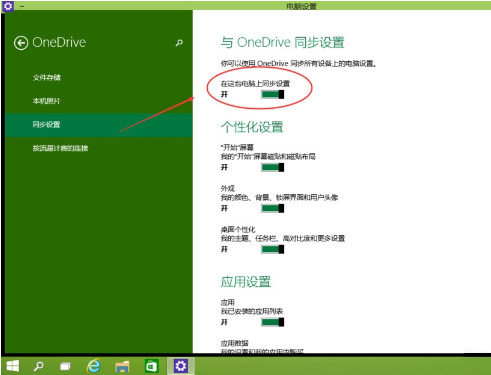Screen dimensions: 491x375
Task: Open the Windows Store from the taskbar
Action: coord(151,366)
